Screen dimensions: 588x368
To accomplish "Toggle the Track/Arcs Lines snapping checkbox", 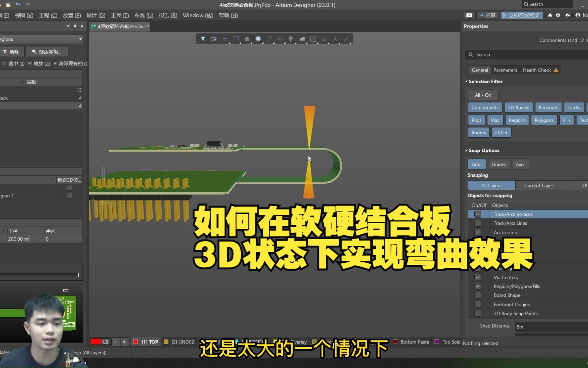I will (x=478, y=223).
